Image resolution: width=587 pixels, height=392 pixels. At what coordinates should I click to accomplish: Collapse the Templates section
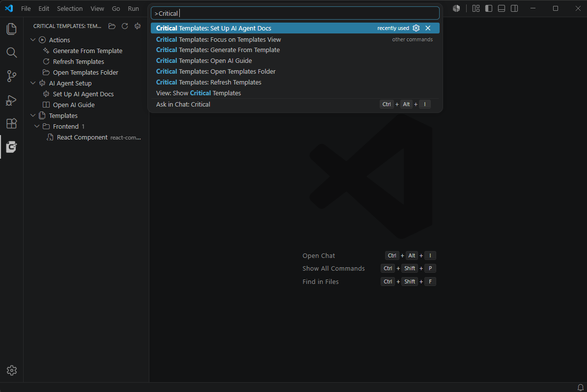pos(33,116)
